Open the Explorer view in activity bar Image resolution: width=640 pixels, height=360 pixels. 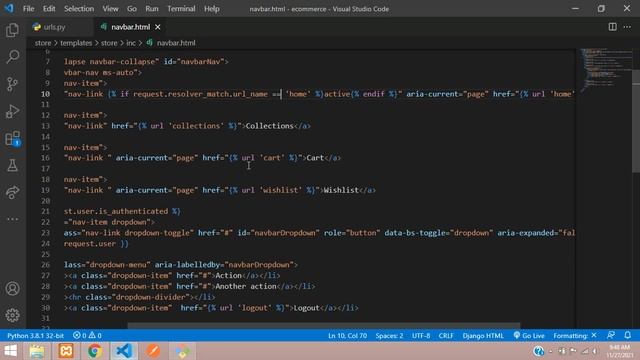(x=12, y=30)
